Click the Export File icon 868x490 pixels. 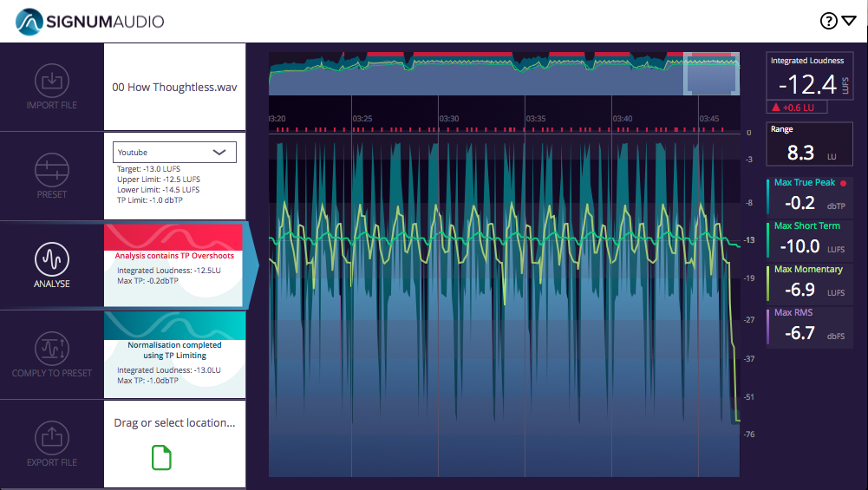tap(51, 437)
